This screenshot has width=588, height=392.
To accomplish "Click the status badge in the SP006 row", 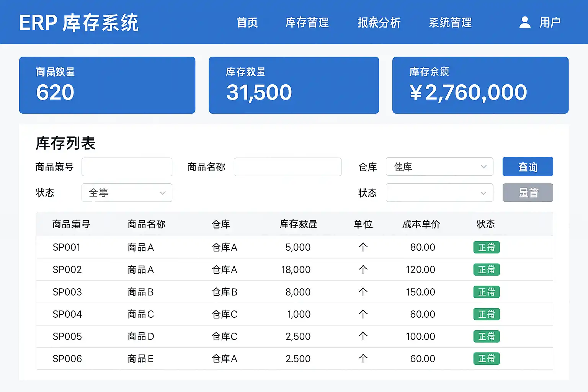I will pos(486,359).
